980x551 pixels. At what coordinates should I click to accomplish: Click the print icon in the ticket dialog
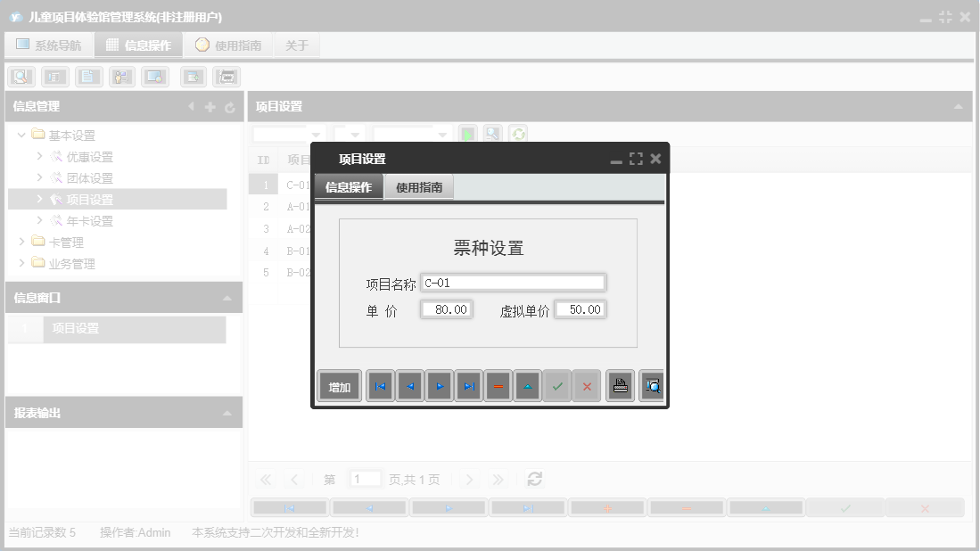(x=620, y=385)
